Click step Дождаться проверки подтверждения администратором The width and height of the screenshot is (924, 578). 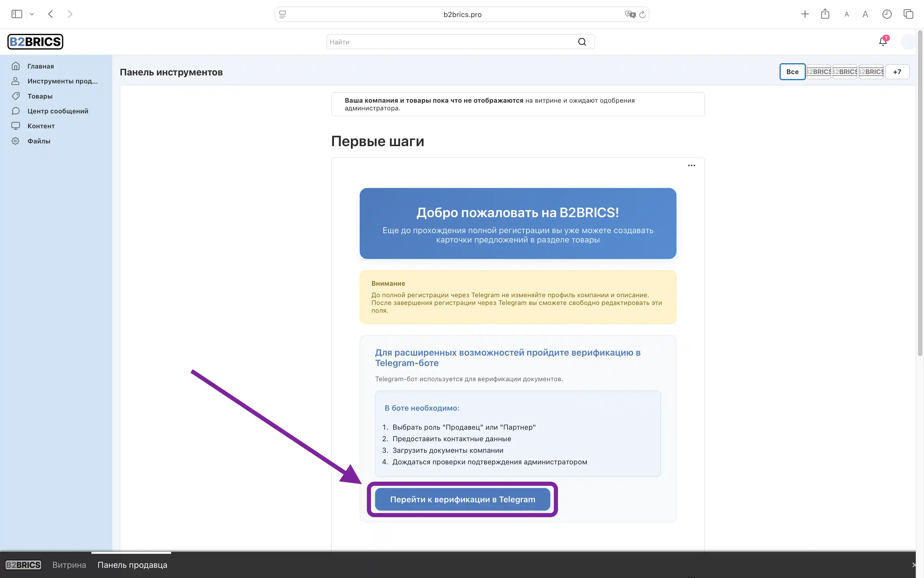[490, 462]
